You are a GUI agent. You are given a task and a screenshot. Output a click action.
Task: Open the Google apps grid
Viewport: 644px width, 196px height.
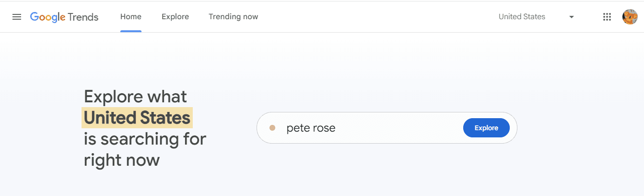click(607, 17)
